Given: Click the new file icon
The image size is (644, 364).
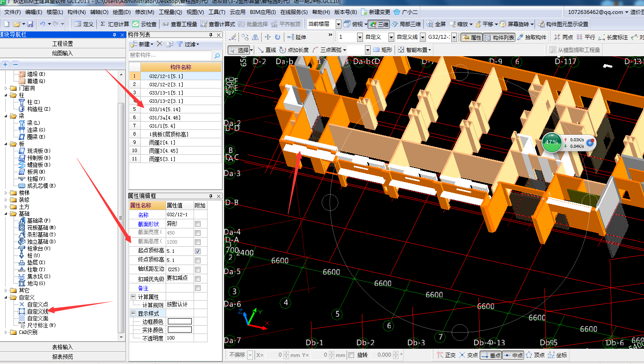Looking at the screenshot, I should [7, 24].
